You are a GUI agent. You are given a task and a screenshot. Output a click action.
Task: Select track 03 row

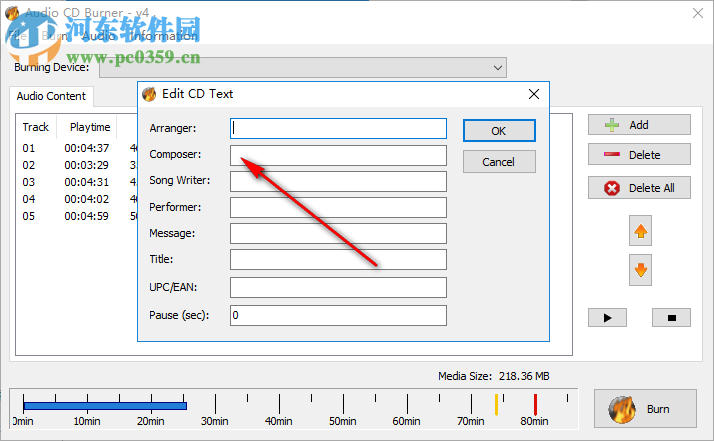point(76,182)
